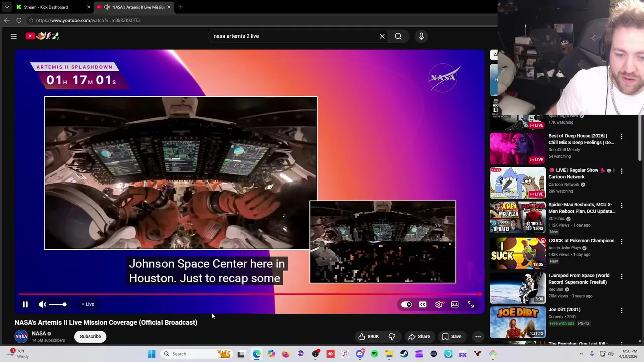The height and width of the screenshot is (362, 644).
Task: Select the NASA Artemis II YouTube tab
Action: (134, 7)
